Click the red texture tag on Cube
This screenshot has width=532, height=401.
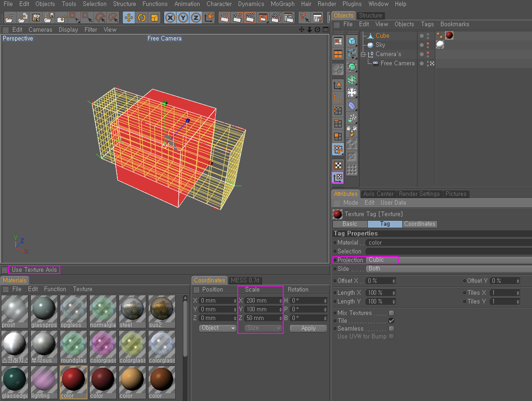[449, 35]
